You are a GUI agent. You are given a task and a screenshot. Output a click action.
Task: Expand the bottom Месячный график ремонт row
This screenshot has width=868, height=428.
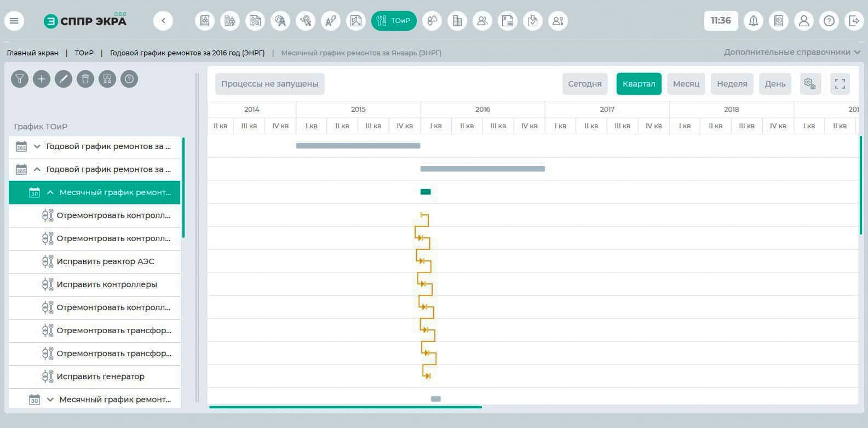coord(50,400)
